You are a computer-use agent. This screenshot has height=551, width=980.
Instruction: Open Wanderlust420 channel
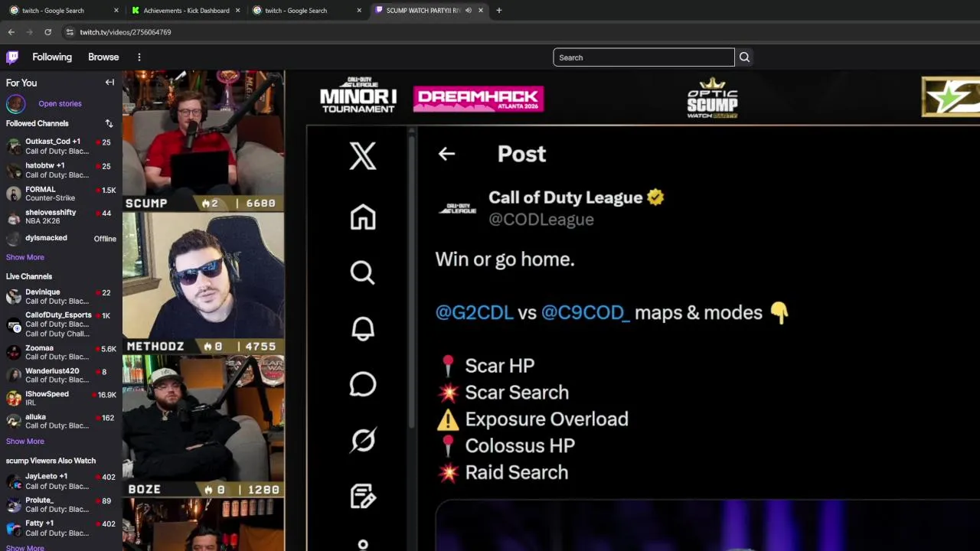(x=61, y=375)
